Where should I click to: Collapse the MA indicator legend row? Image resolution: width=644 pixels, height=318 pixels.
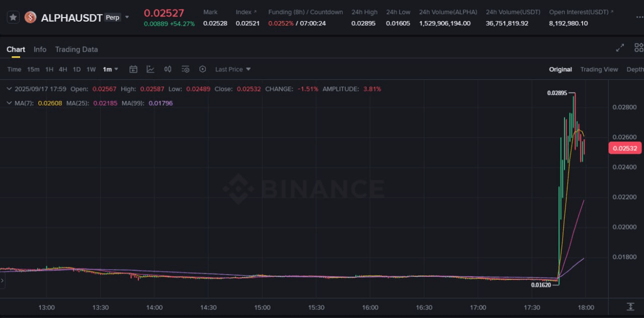click(x=9, y=103)
